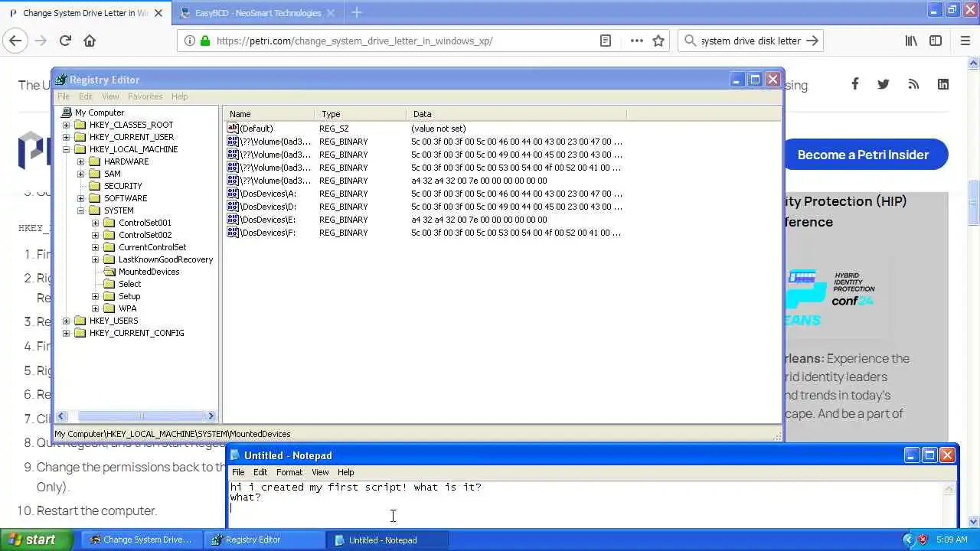Click the site security padlock icon
Image resolution: width=980 pixels, height=551 pixels.
coord(204,41)
